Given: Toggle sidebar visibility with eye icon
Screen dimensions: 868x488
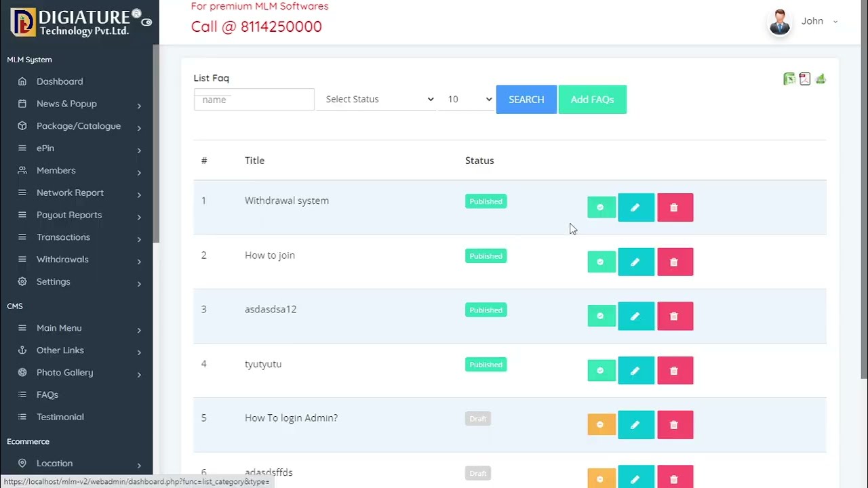Looking at the screenshot, I should 146,22.
